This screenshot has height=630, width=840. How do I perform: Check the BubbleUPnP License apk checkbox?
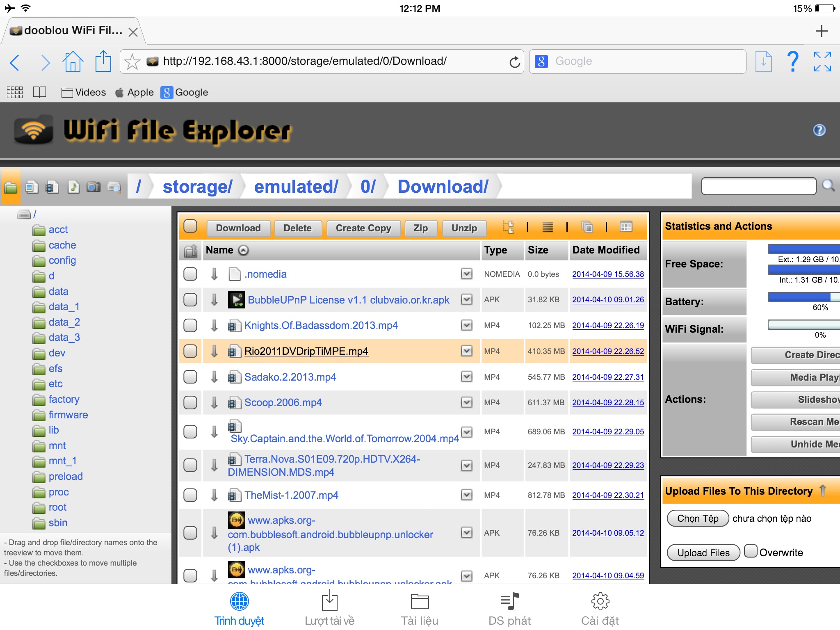coord(190,300)
